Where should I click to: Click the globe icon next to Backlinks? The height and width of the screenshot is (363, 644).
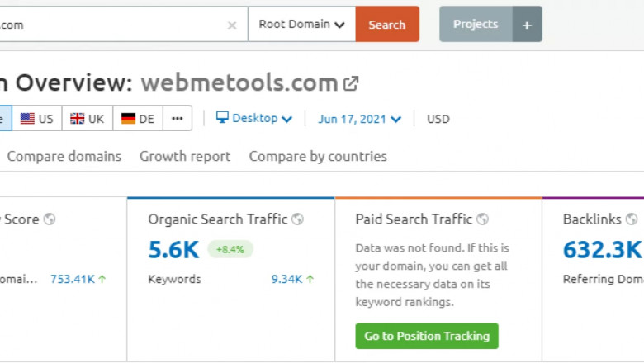(x=632, y=219)
